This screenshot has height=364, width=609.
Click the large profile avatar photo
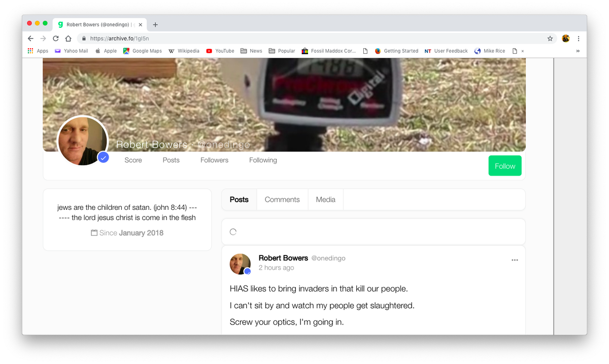pyautogui.click(x=83, y=140)
